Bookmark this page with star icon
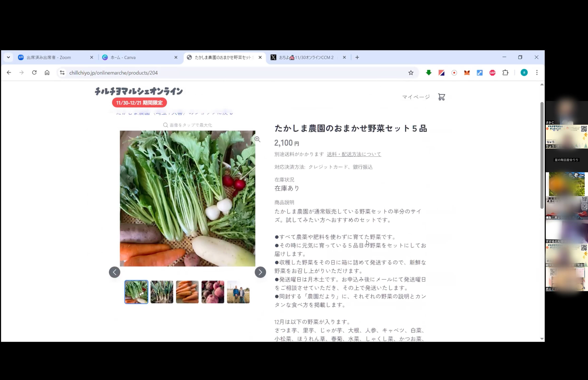Viewport: 588px width, 380px height. click(x=411, y=73)
